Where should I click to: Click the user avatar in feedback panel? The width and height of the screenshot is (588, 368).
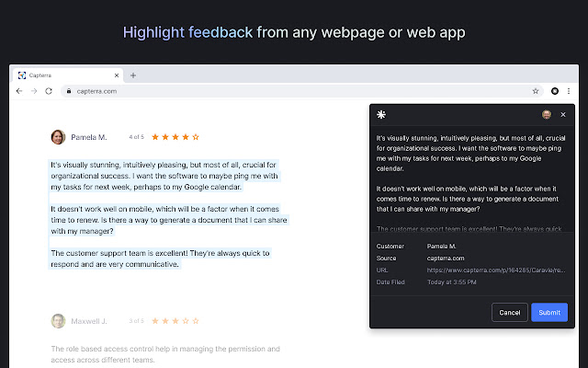546,115
